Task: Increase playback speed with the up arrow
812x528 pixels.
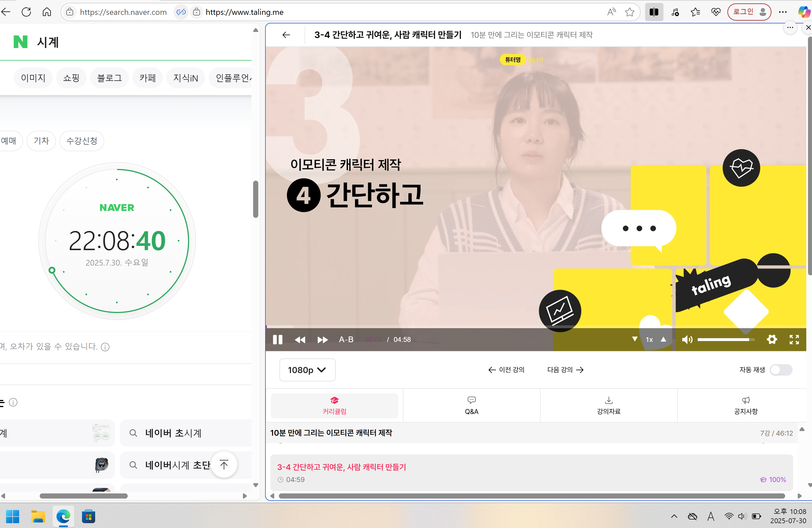Action: coord(663,339)
